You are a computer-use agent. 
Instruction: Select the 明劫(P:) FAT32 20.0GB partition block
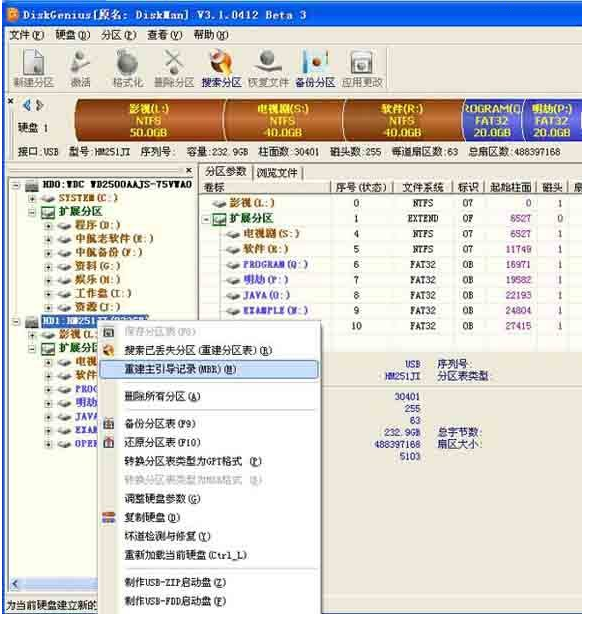[x=552, y=120]
